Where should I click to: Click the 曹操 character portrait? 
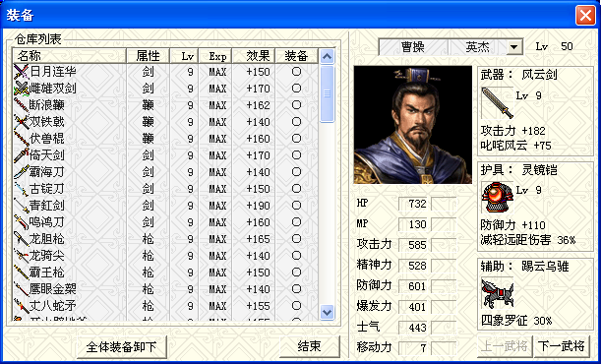coord(413,125)
